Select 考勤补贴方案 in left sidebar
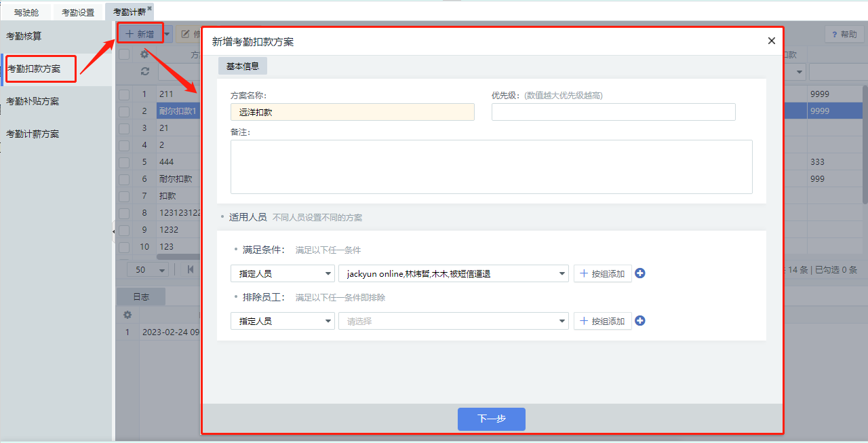The image size is (868, 443). (56, 101)
